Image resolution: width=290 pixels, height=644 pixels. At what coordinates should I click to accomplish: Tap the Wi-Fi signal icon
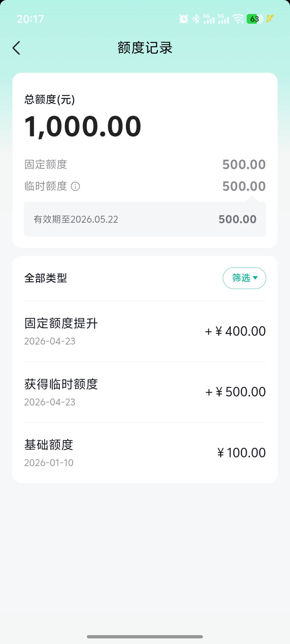(x=238, y=19)
